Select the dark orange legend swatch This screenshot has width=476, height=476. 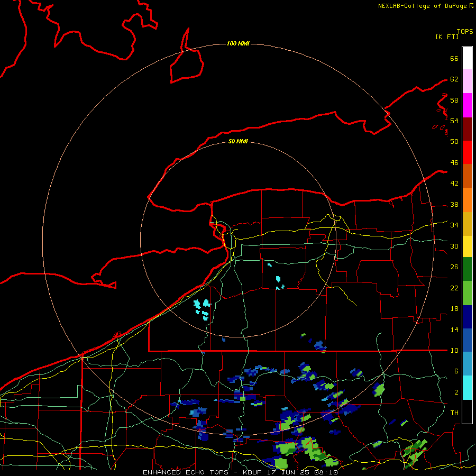[467, 176]
